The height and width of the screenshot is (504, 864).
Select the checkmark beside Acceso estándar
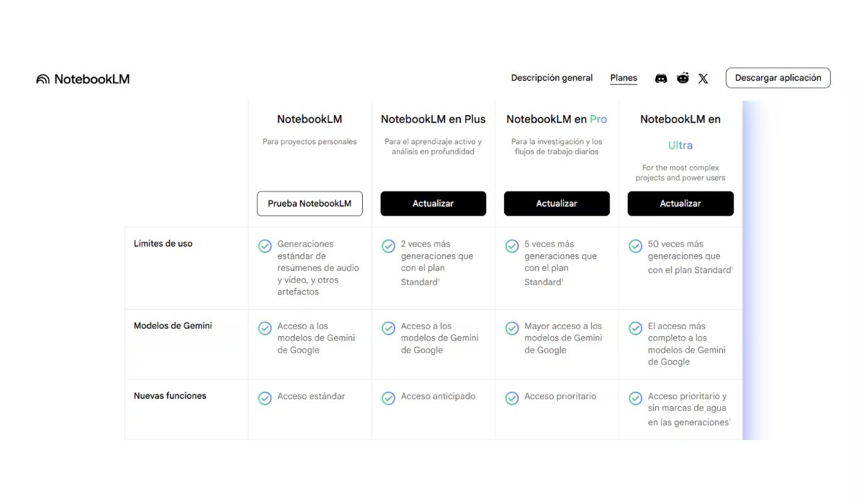click(x=265, y=397)
